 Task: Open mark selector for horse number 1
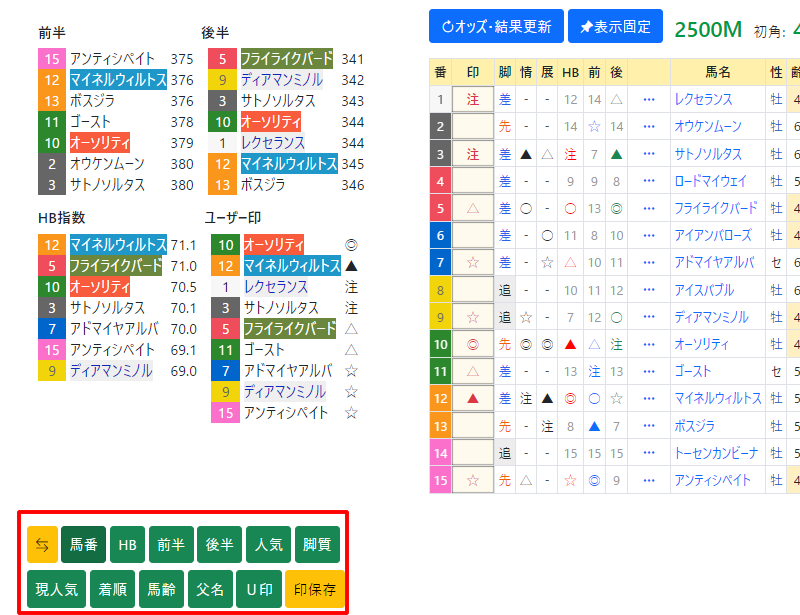(473, 100)
